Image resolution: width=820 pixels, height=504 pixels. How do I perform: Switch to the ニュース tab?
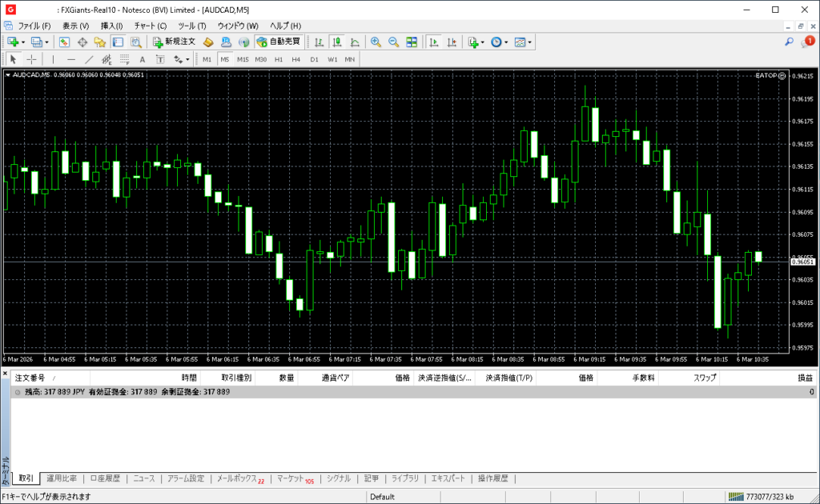pyautogui.click(x=144, y=478)
